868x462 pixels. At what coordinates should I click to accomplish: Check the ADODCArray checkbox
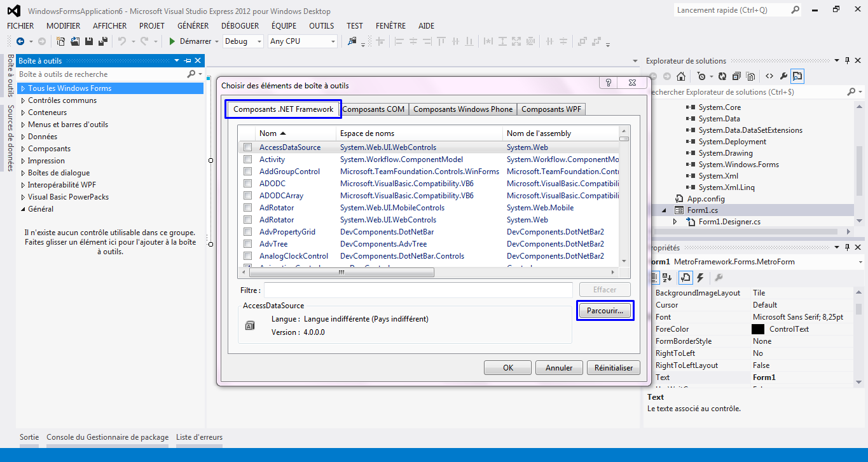(248, 196)
